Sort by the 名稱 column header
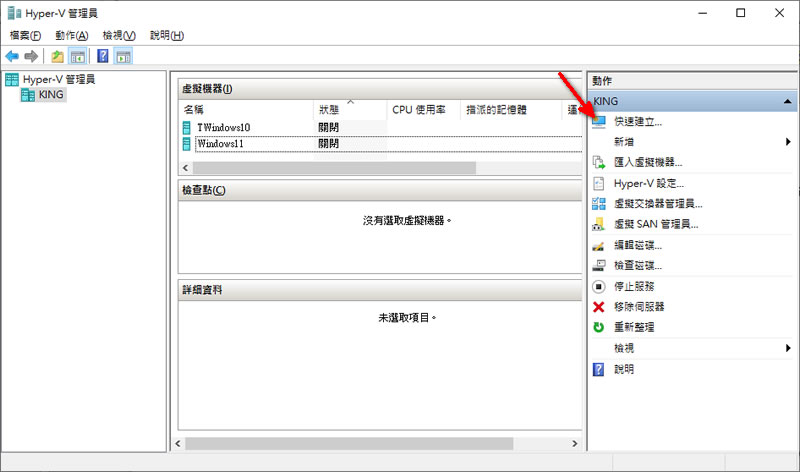The image size is (800, 472). [x=246, y=110]
